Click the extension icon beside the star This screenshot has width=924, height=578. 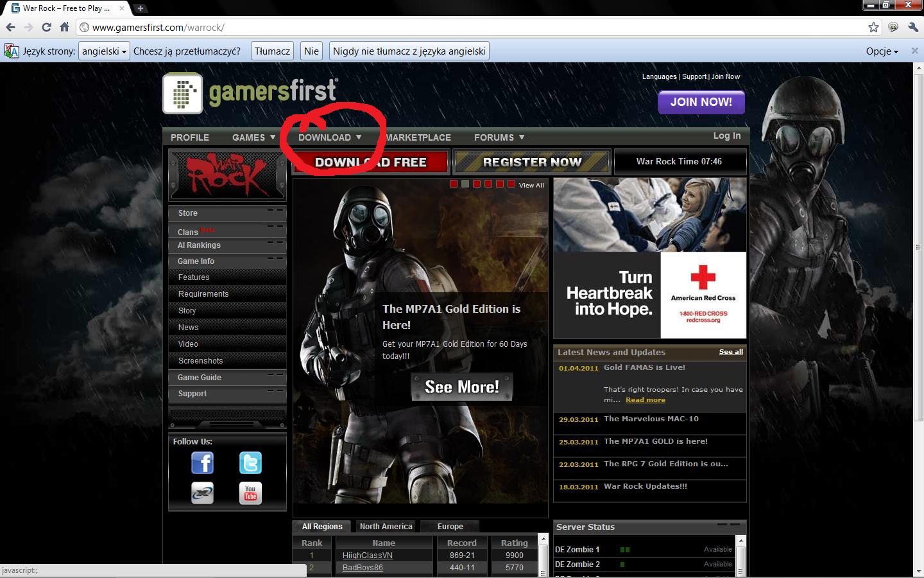coord(893,27)
